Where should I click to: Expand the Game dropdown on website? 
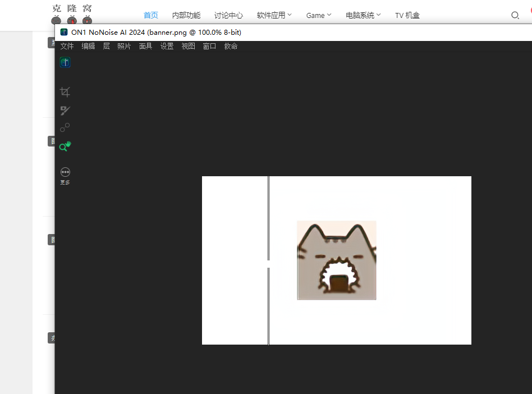click(319, 15)
